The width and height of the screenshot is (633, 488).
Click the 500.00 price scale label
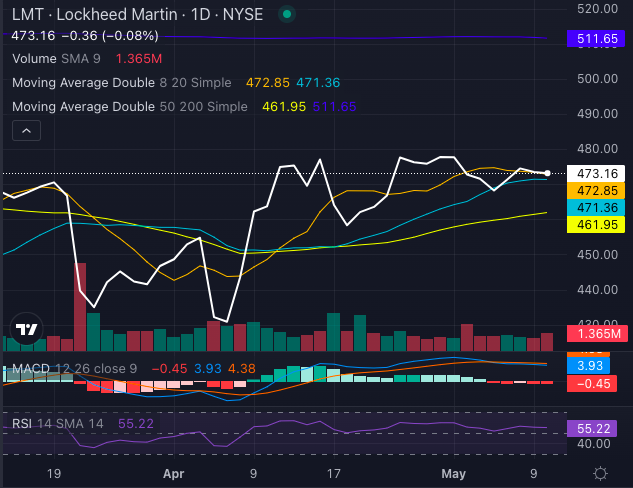[597, 79]
